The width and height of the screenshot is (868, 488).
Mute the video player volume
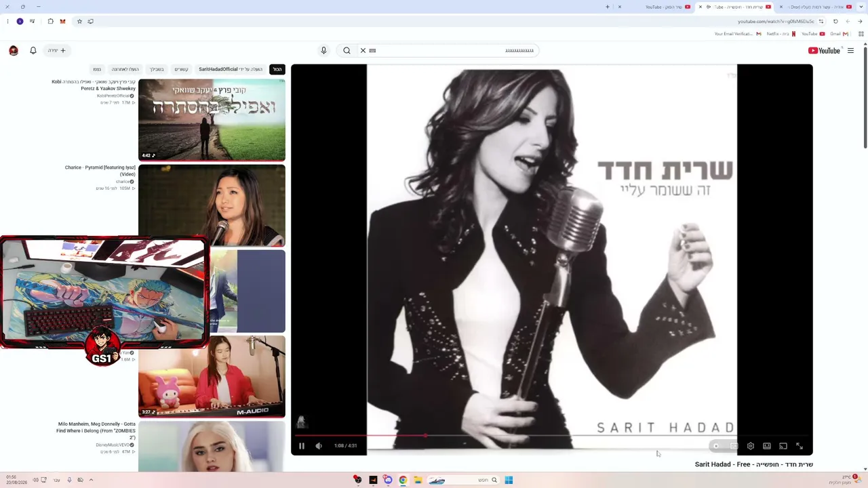click(319, 446)
